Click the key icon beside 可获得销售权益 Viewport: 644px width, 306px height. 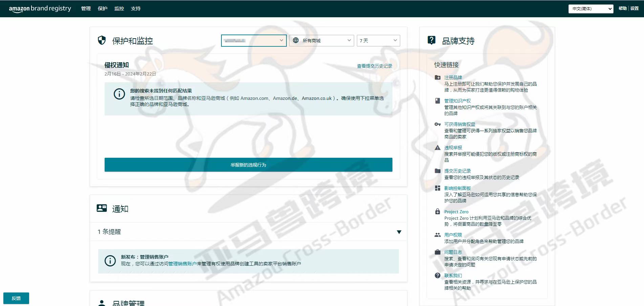click(x=437, y=124)
